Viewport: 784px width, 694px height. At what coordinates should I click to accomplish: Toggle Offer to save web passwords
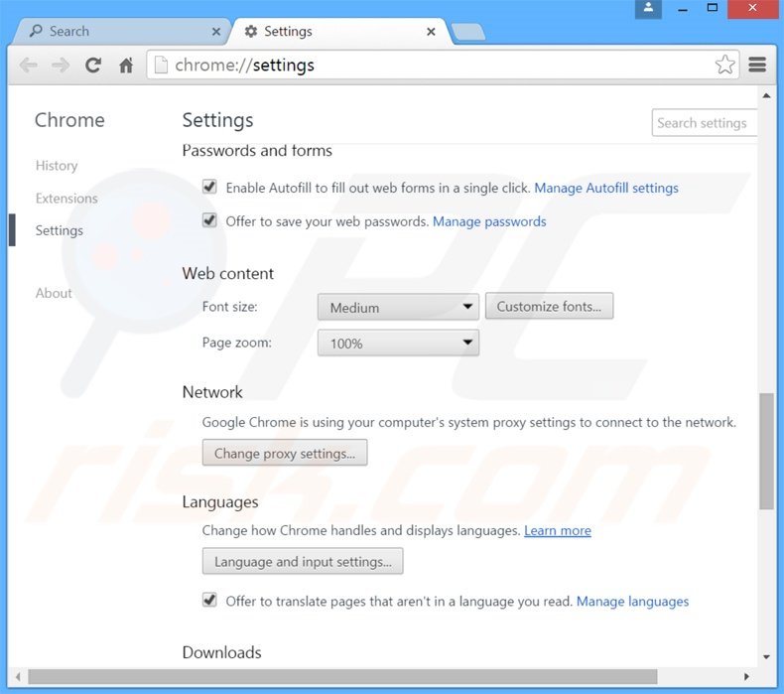point(209,220)
